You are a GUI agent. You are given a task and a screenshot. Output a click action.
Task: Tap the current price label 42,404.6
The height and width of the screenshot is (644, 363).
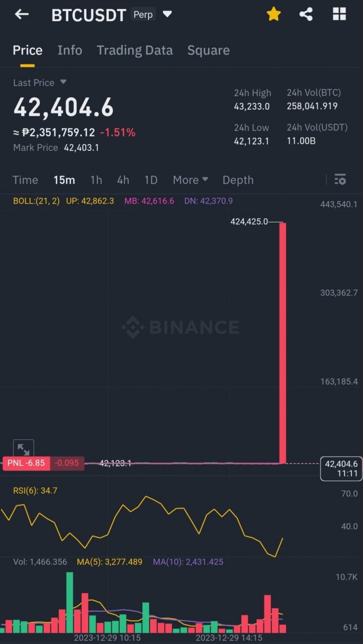click(341, 468)
